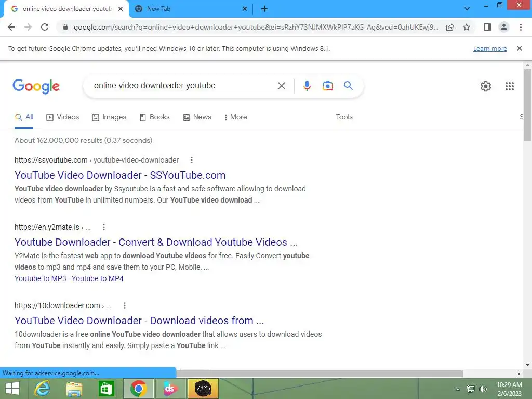Click the browser address bar URL
The height and width of the screenshot is (399, 532).
point(256,27)
